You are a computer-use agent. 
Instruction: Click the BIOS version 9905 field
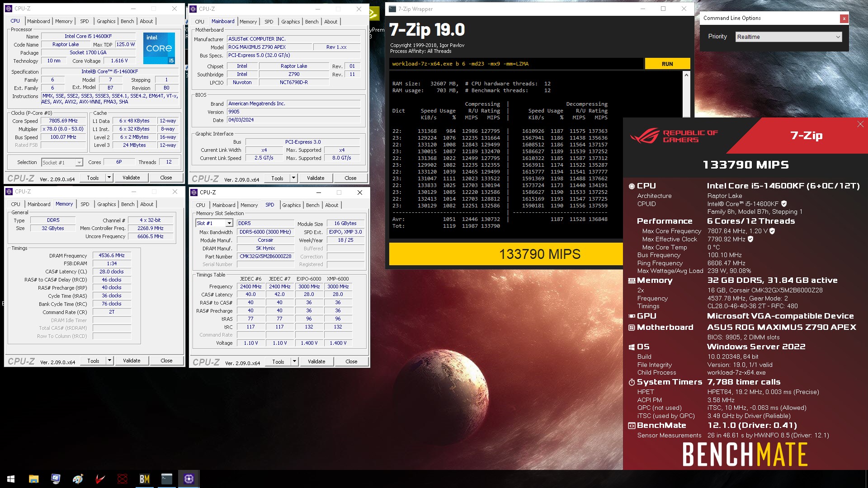tap(294, 112)
